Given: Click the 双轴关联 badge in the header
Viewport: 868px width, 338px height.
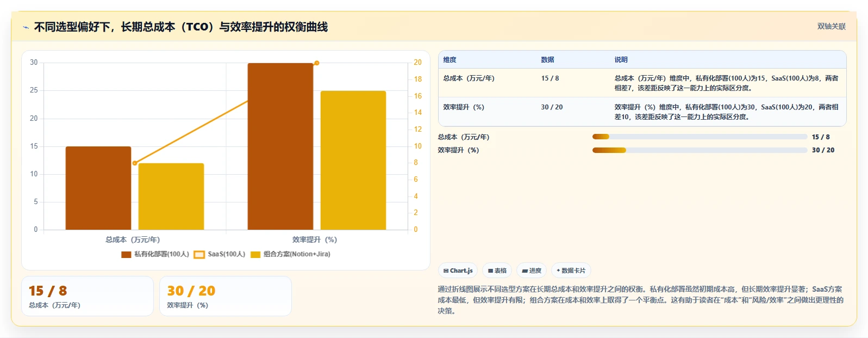Looking at the screenshot, I should coord(831,26).
